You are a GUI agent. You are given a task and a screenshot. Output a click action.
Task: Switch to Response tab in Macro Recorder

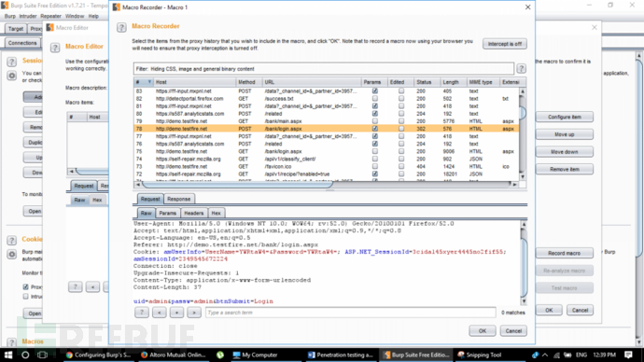pos(178,199)
